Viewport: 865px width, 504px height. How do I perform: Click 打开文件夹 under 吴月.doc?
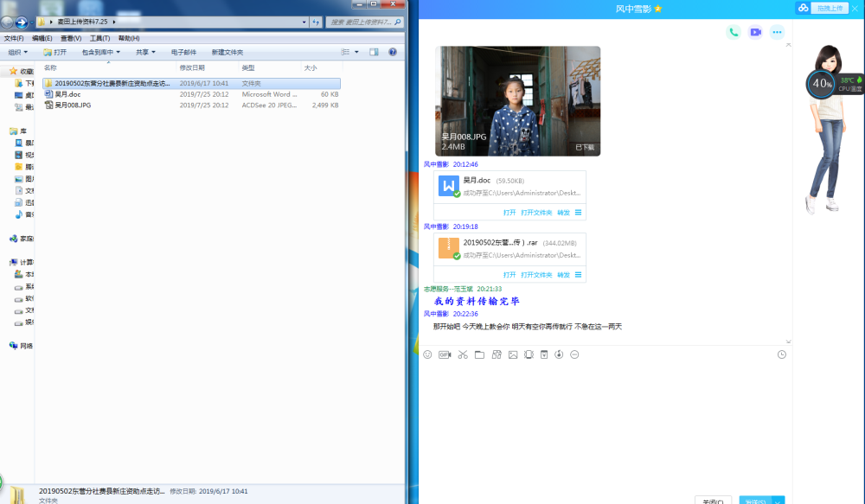click(x=536, y=213)
